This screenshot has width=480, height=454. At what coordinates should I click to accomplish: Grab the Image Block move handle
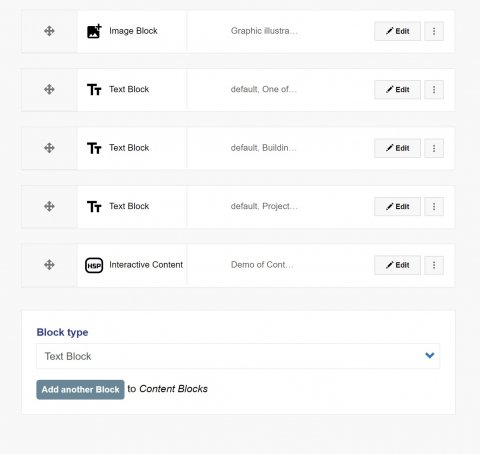click(x=49, y=31)
